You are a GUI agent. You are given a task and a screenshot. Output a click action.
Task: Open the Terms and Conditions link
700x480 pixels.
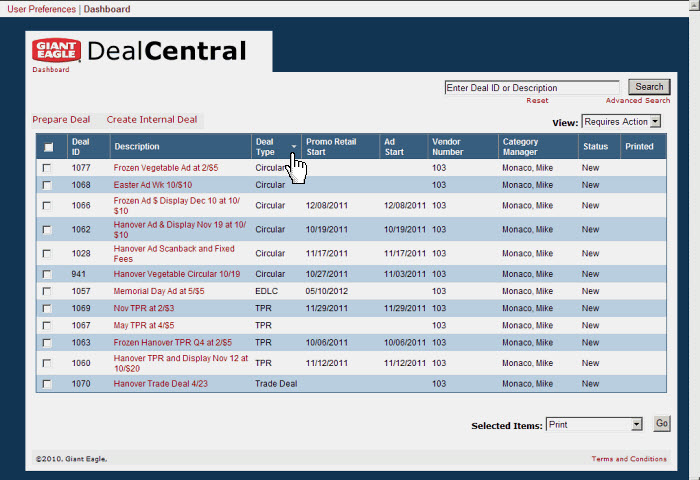click(629, 459)
